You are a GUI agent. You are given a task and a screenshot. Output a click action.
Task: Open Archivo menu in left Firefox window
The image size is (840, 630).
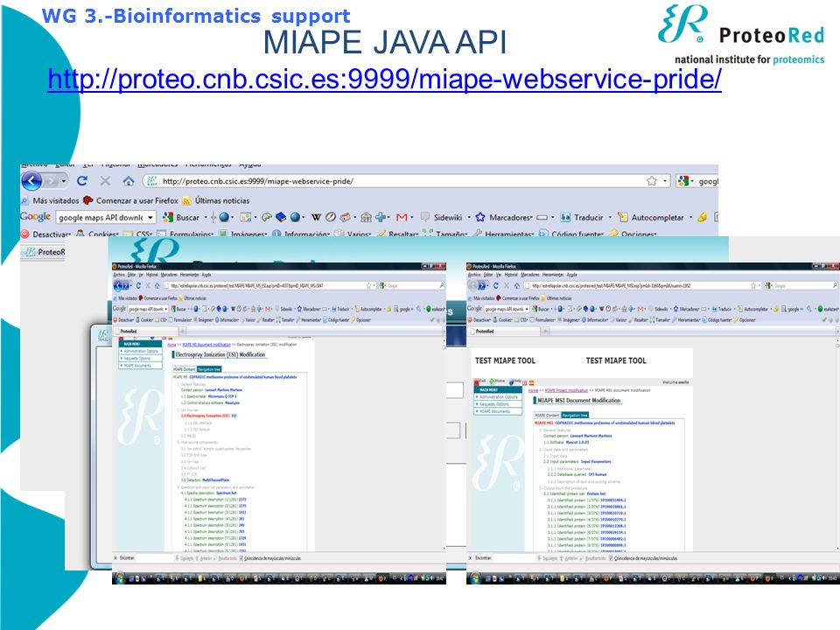118,274
